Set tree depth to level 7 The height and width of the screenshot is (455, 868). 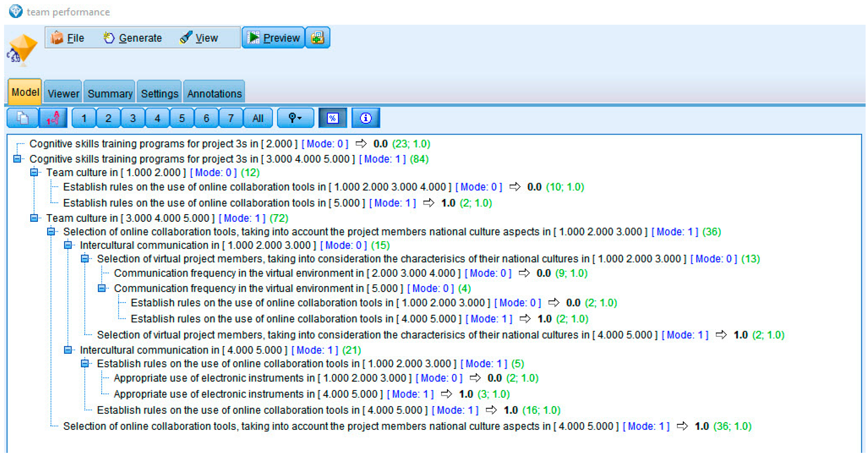click(x=231, y=118)
